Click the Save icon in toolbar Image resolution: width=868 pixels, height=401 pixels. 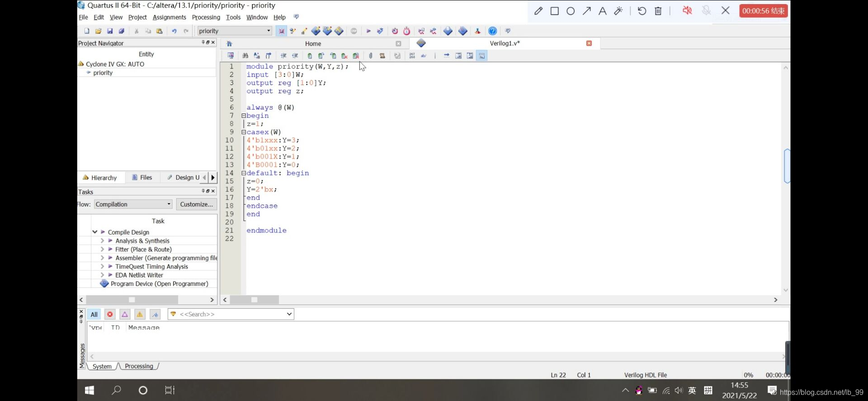pos(110,31)
